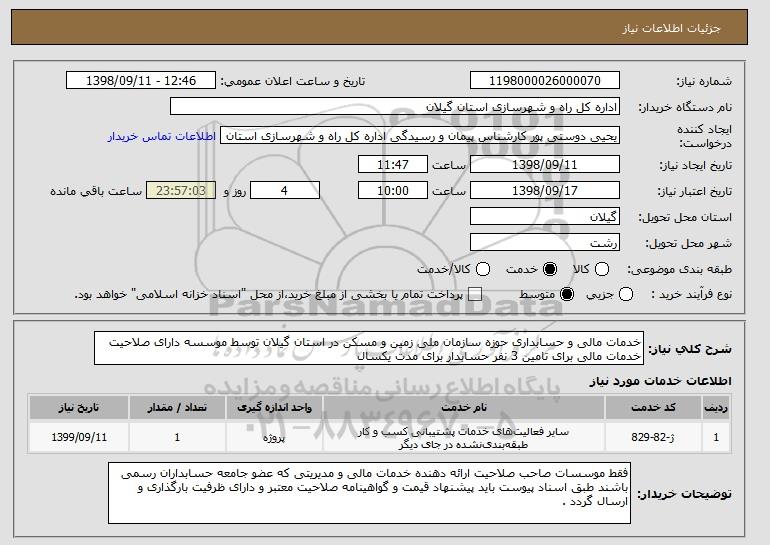This screenshot has height=545, width=770.
Task: Click the شماره نیاز number field
Action: [545, 81]
